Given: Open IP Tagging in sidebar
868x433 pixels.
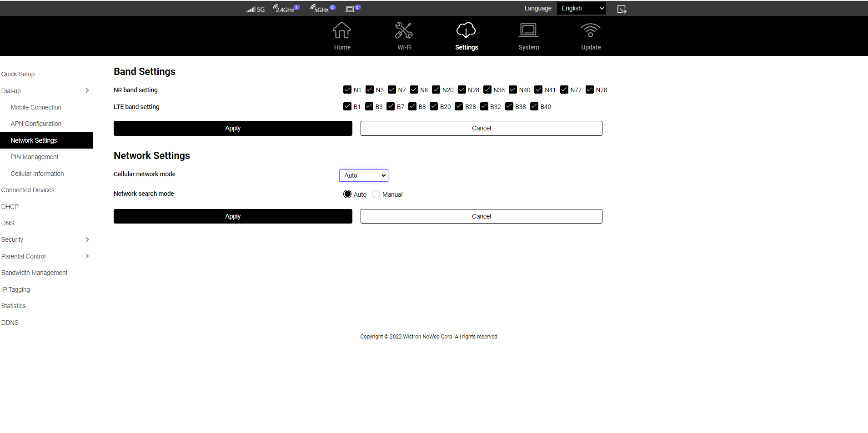Looking at the screenshot, I should 15,289.
